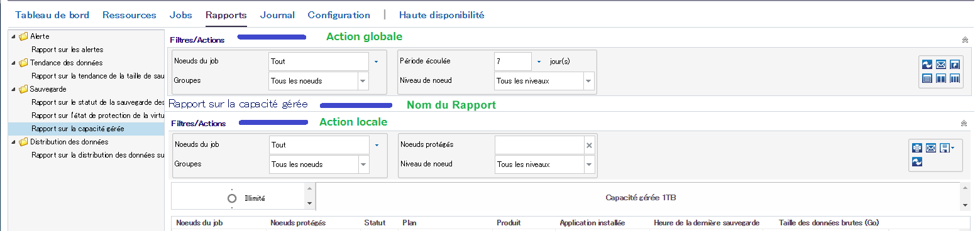
Task: Open the local Noeuds du job dropdown arrow
Action: [376, 145]
